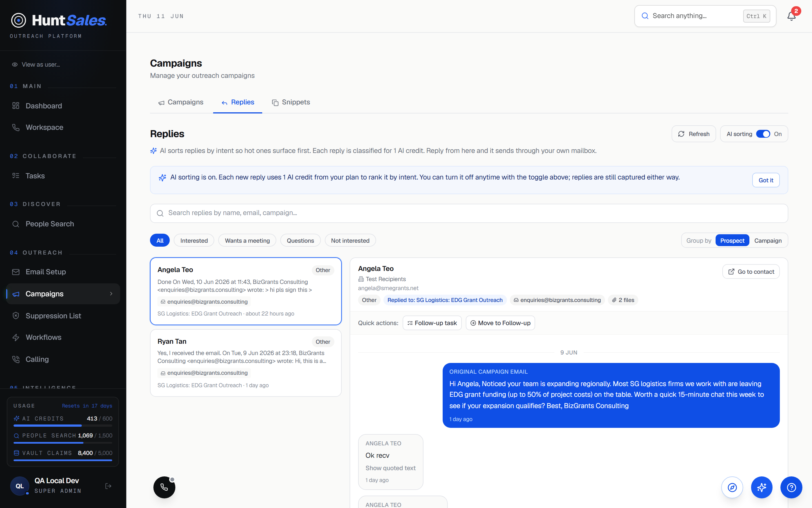Click the AI Credits usage sparkle icon

[16, 418]
